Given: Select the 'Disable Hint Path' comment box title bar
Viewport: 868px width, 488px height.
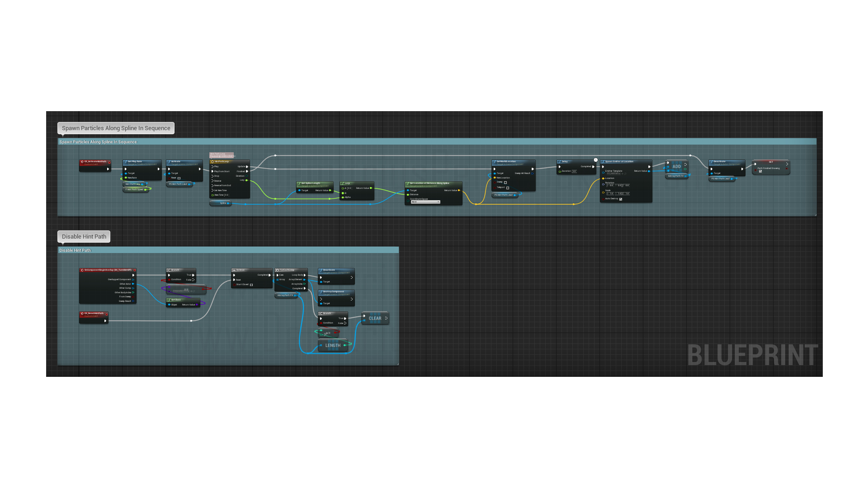Looking at the screenshot, I should (228, 250).
